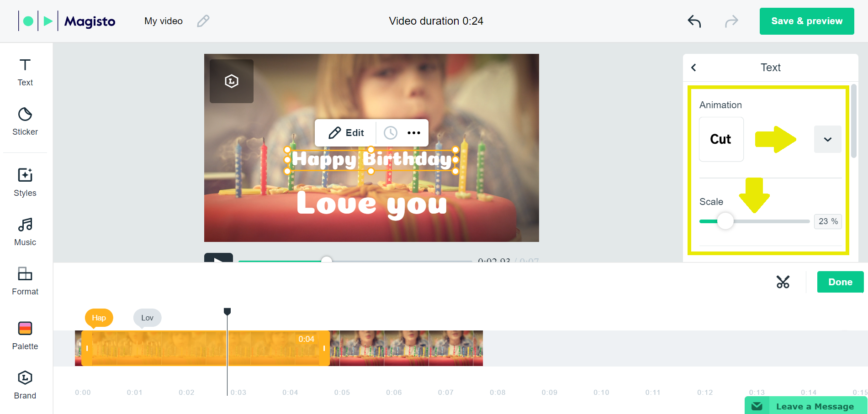This screenshot has height=414, width=868.
Task: Select the Cut animation tile
Action: (x=721, y=139)
